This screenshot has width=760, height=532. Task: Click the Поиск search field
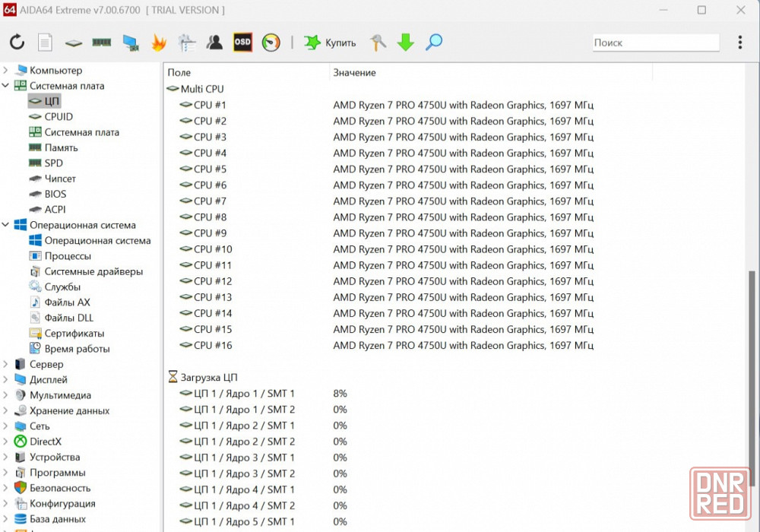click(655, 43)
